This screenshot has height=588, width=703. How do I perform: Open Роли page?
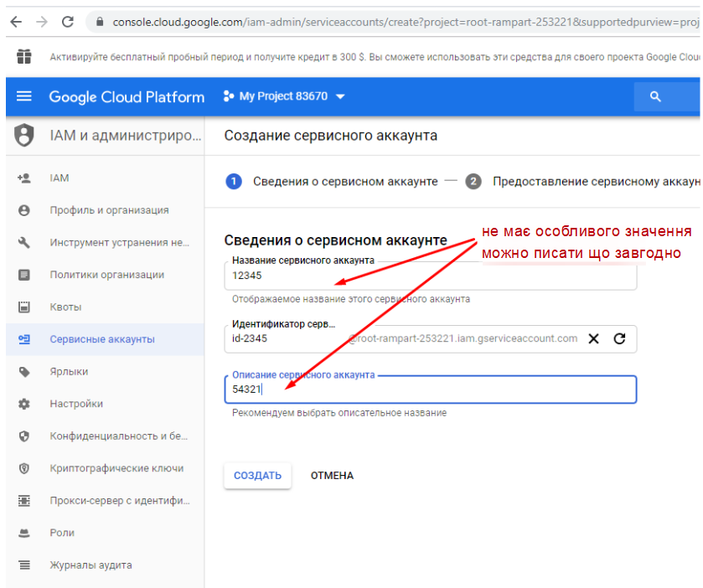[105, 533]
